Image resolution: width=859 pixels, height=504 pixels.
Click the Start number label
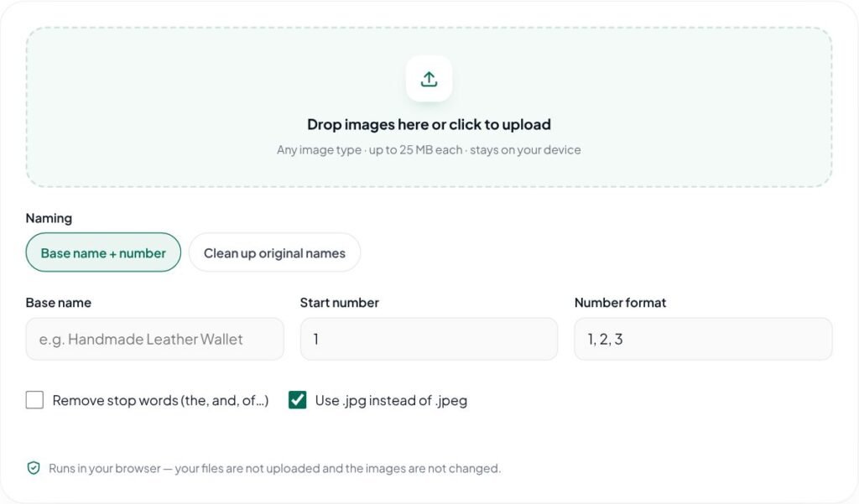[x=340, y=303]
